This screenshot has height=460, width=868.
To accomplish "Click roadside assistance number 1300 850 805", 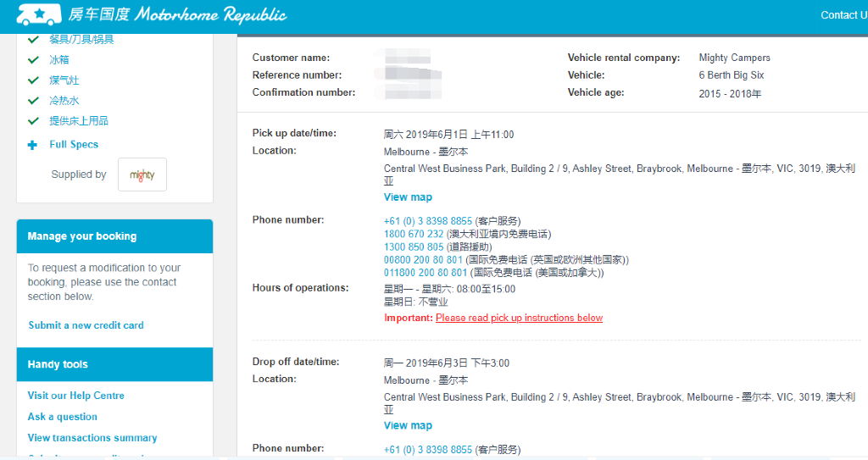I will click(413, 247).
